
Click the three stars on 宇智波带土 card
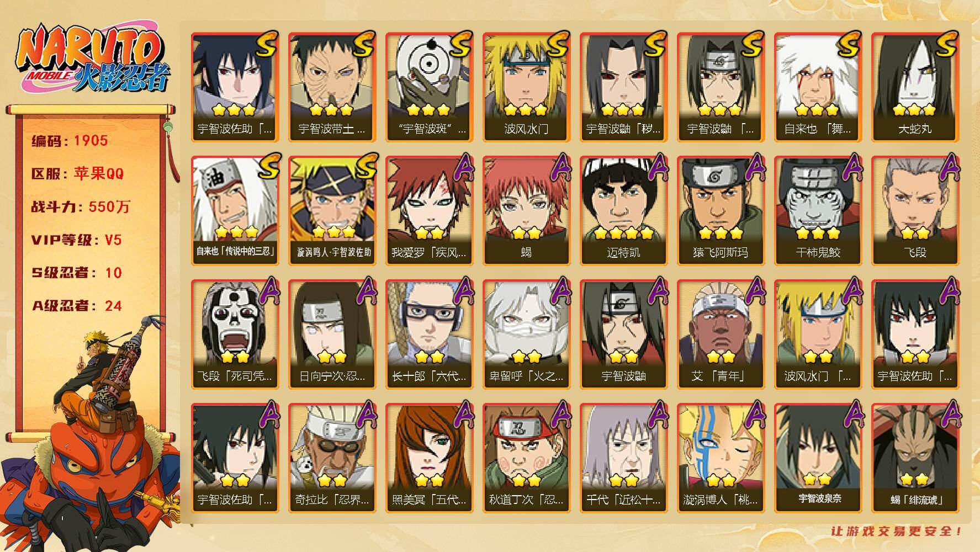(332, 109)
